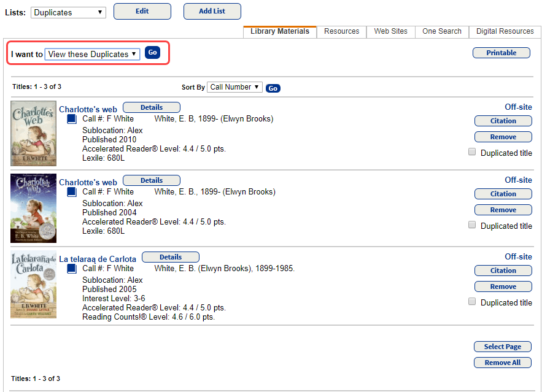Viewport: 542px width, 392px height.
Task: Open the Sort By Call Number dropdown
Action: click(234, 87)
